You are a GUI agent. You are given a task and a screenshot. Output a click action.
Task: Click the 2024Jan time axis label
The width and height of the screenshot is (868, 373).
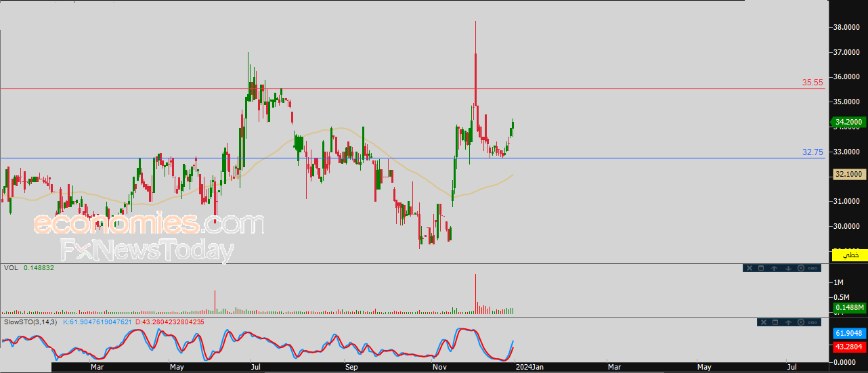point(528,367)
